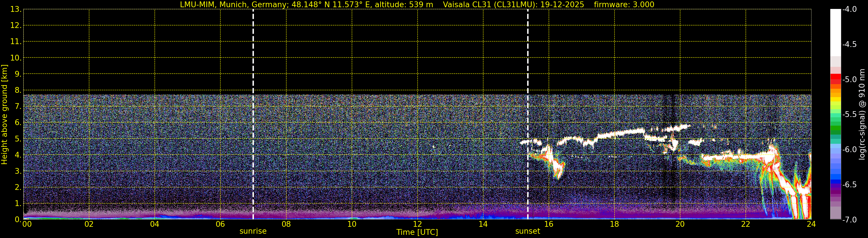Click the '9.' height axis tick label
The image size is (868, 238).
pos(18,74)
